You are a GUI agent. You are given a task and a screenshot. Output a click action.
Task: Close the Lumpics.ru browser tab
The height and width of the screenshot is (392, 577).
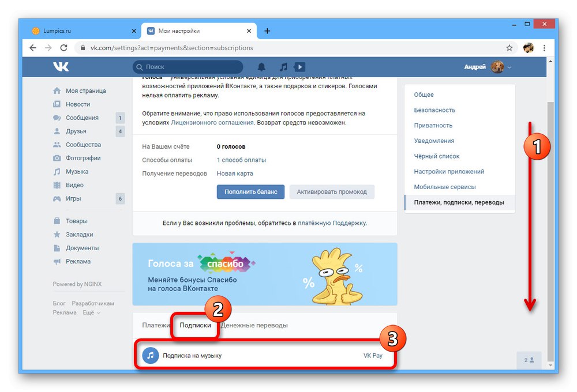coord(134,31)
